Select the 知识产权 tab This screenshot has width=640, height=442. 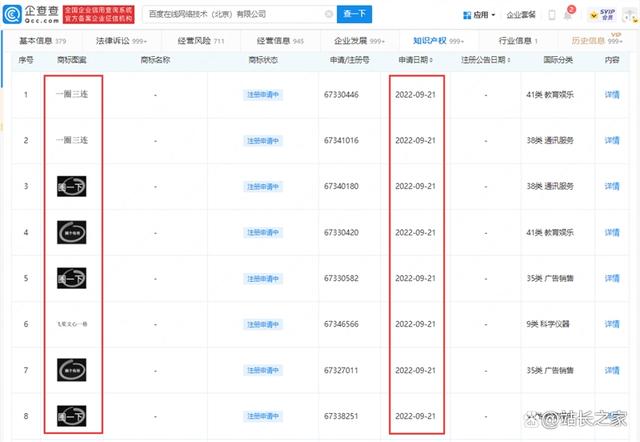[x=438, y=41]
